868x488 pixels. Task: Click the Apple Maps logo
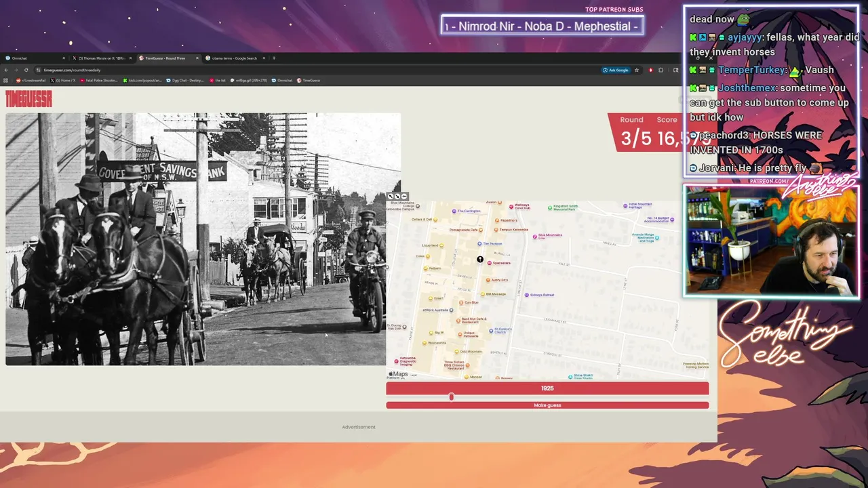[398, 374]
